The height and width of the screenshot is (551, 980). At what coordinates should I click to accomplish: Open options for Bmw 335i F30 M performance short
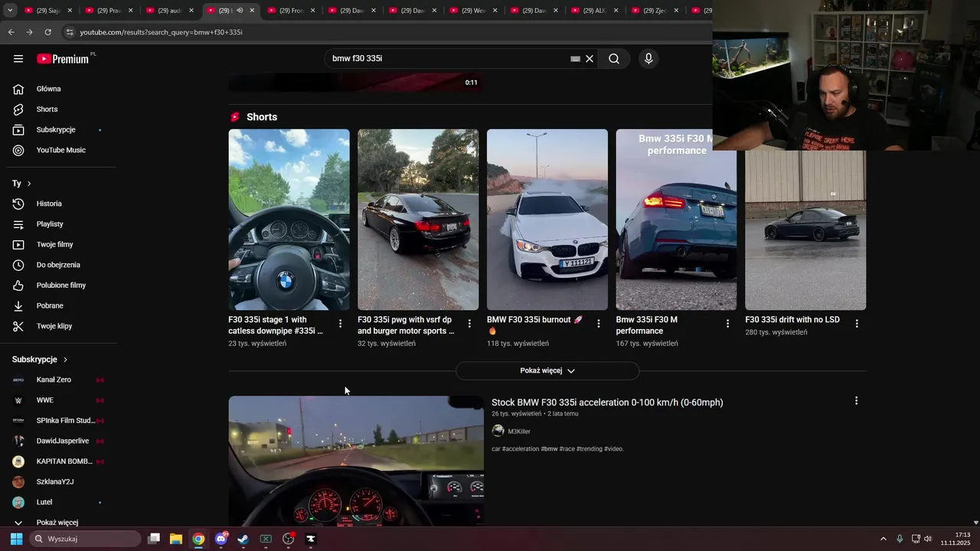[x=727, y=324]
